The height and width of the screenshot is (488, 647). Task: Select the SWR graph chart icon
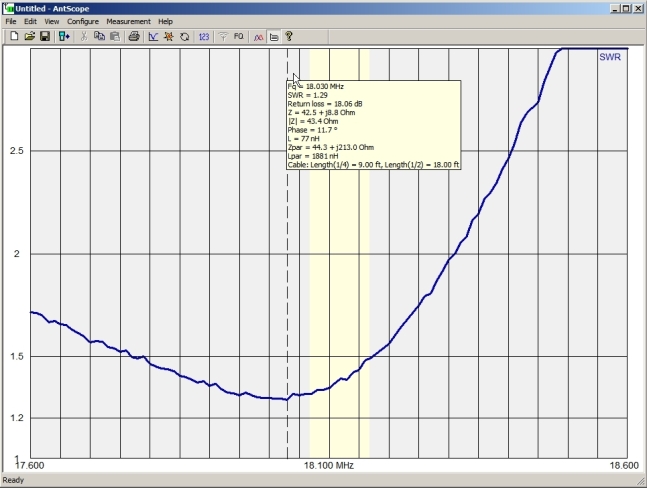[153, 37]
